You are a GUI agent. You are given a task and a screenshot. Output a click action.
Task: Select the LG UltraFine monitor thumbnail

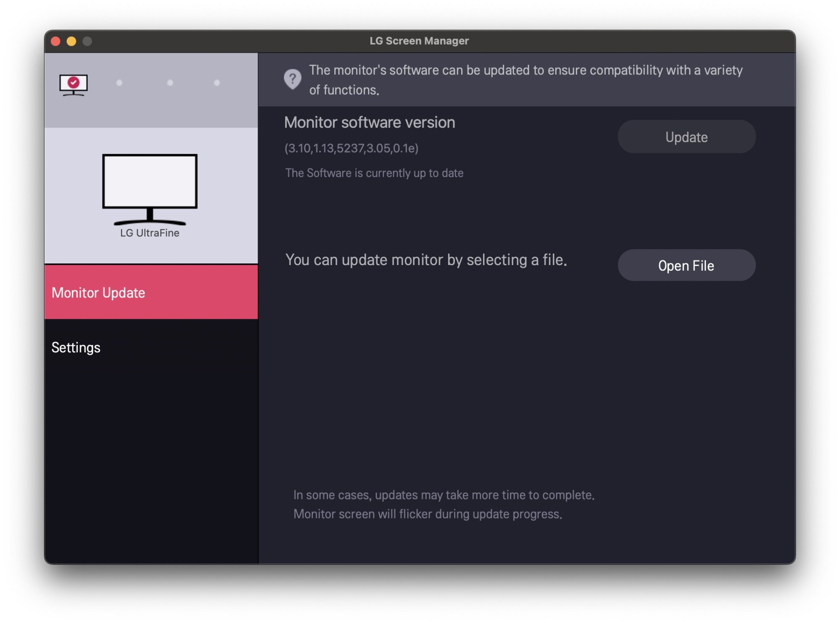[150, 189]
